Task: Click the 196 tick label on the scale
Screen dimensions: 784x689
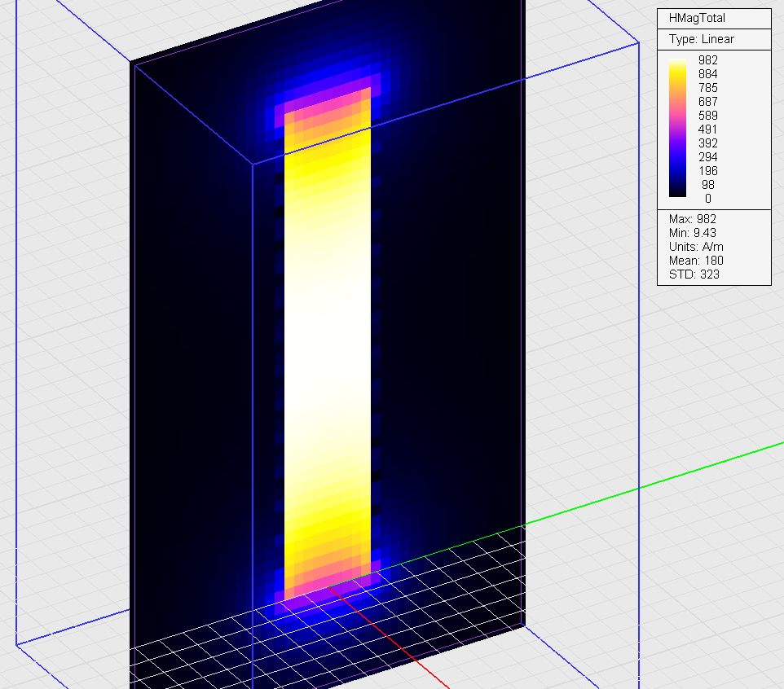Action: click(x=708, y=171)
